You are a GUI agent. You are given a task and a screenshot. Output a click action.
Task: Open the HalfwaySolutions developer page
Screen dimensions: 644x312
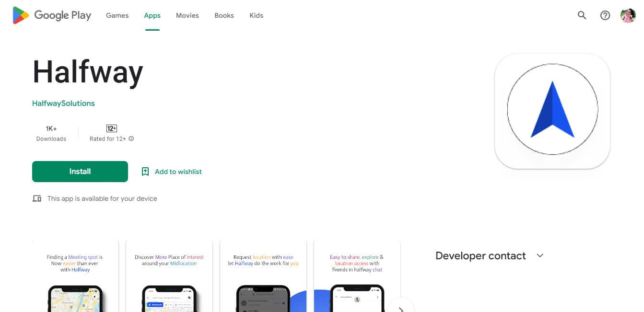[63, 103]
